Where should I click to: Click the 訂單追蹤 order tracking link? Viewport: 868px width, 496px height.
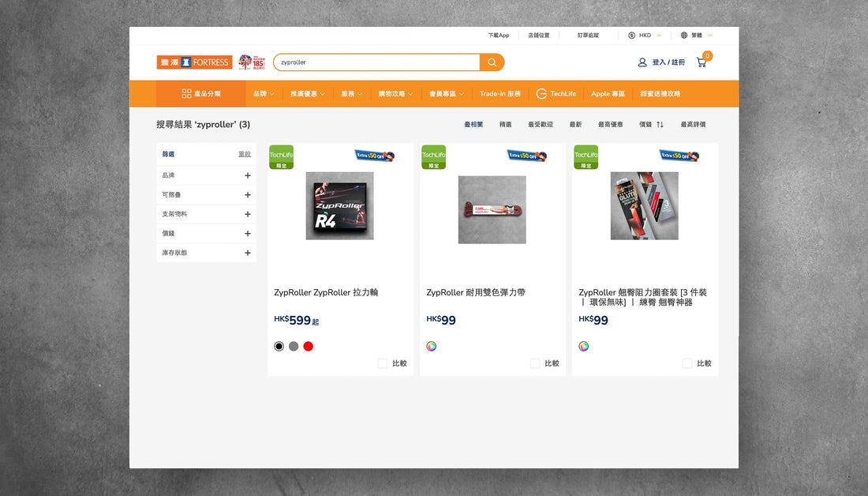coord(588,36)
